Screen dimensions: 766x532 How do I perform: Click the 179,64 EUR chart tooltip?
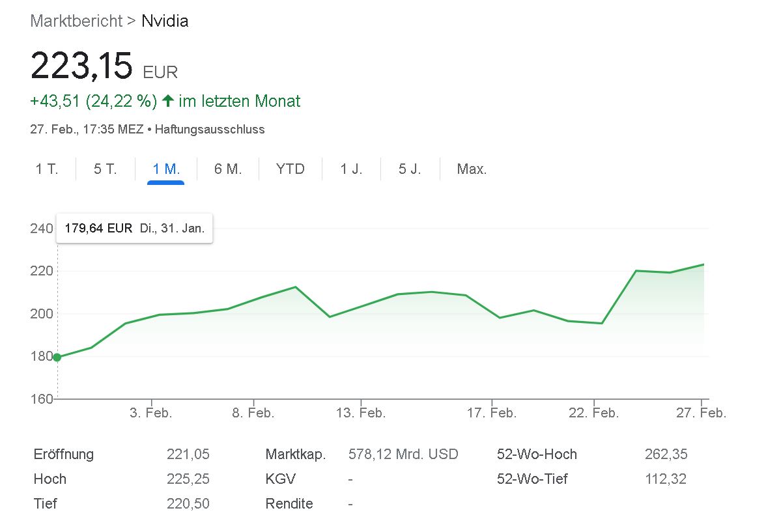(134, 228)
